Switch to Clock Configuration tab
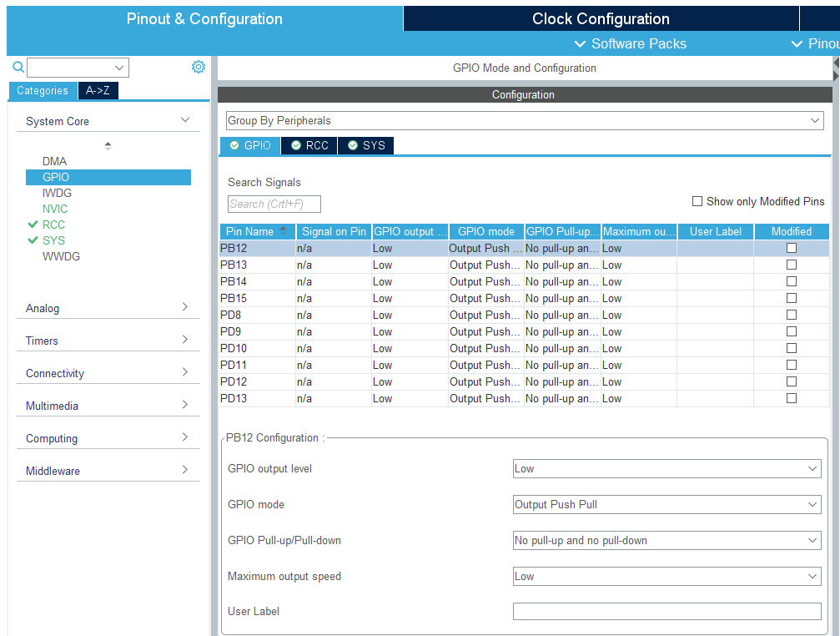Screen dimensions: 840x636 click(601, 18)
